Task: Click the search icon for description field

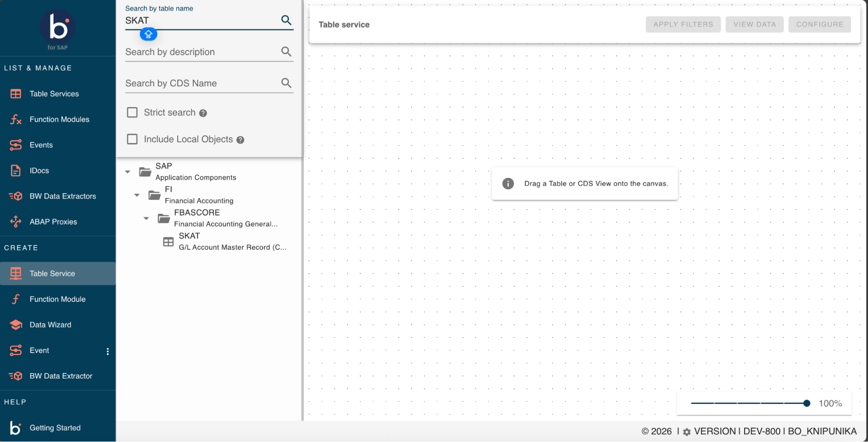Action: [286, 52]
